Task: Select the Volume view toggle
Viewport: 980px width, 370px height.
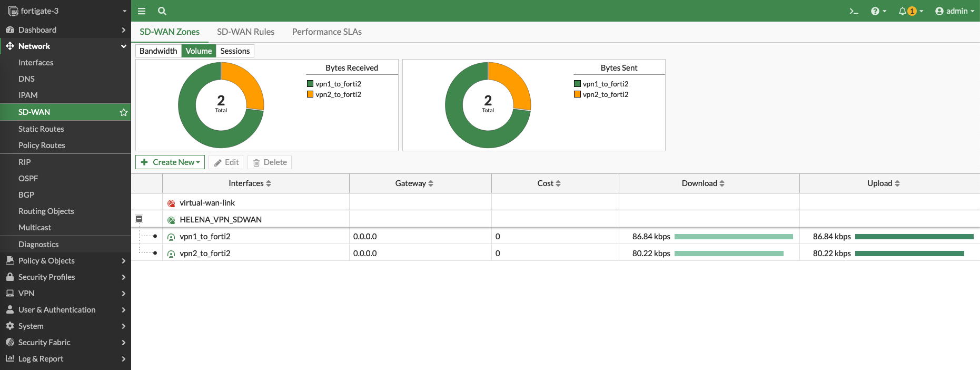Action: point(199,51)
